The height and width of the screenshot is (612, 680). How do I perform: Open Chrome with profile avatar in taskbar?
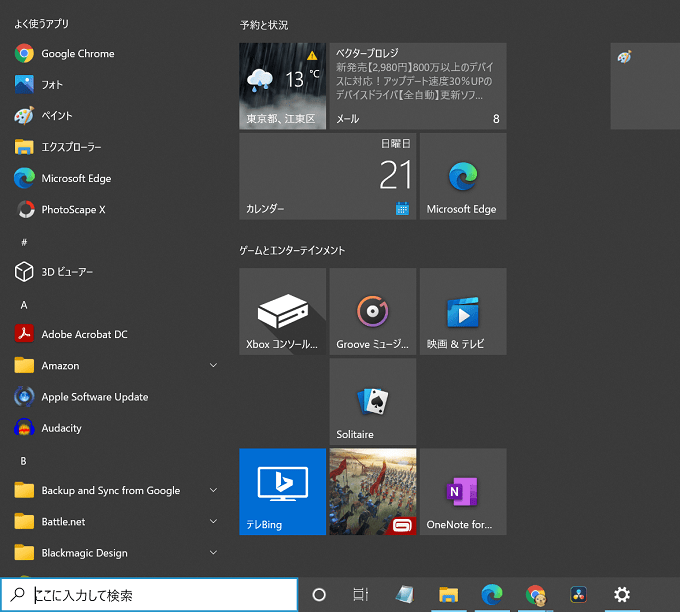point(536,595)
